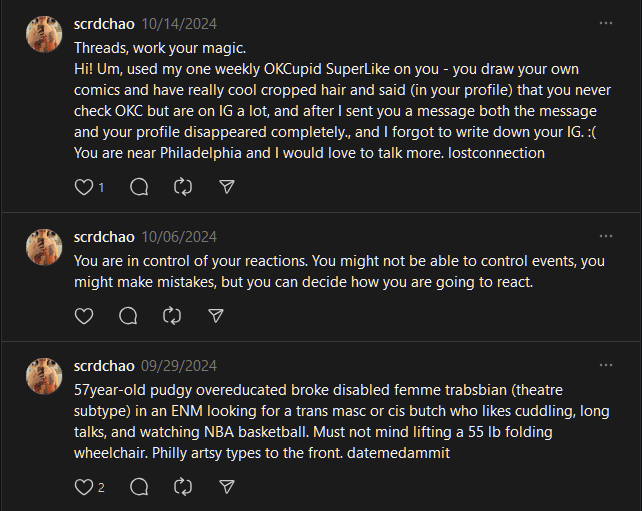Open the 10/14/2024 post timestamp
The width and height of the screenshot is (642, 511).
pos(179,23)
